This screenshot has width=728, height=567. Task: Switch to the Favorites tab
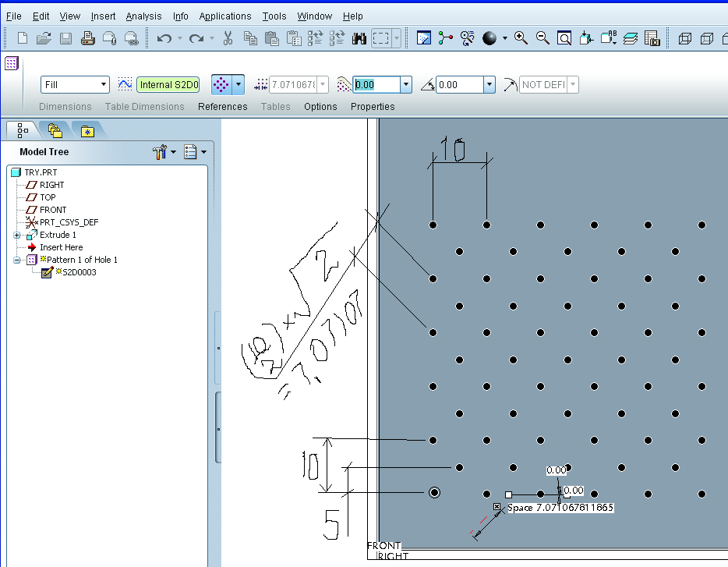pyautogui.click(x=87, y=131)
